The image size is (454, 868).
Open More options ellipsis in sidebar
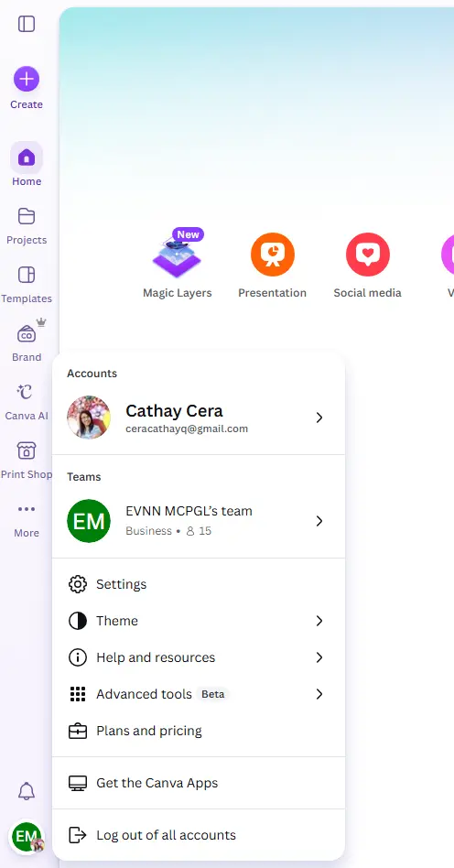(x=27, y=509)
